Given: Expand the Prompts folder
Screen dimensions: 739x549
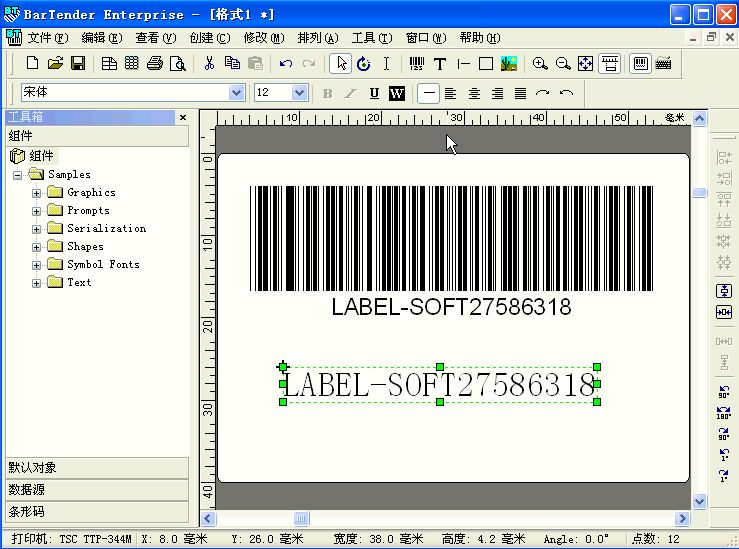Looking at the screenshot, I should 36,211.
